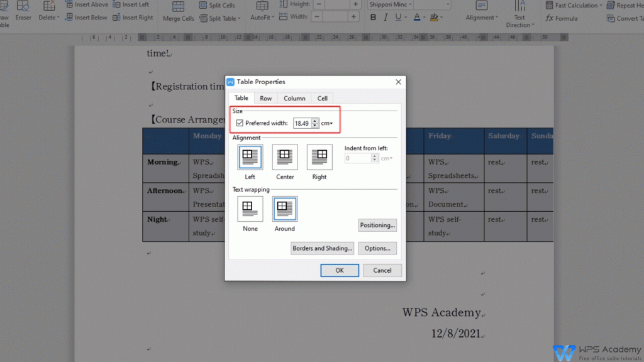Open font color dropdown arrow
Viewport: 644px width, 362px height.
(425, 18)
